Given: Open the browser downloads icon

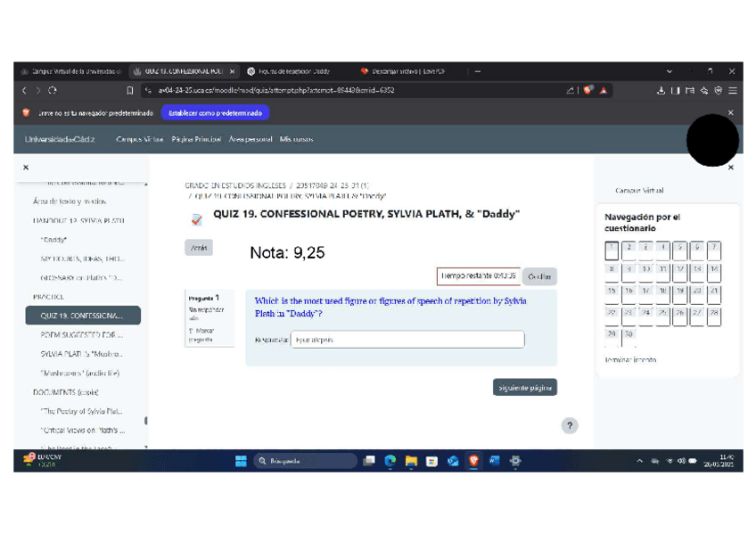Looking at the screenshot, I should click(x=661, y=90).
